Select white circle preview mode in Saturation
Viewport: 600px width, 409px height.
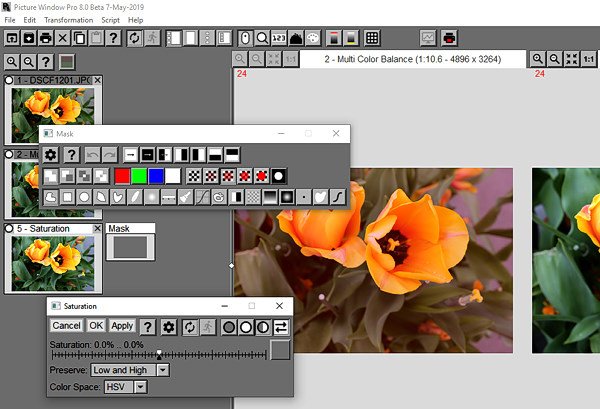click(246, 327)
